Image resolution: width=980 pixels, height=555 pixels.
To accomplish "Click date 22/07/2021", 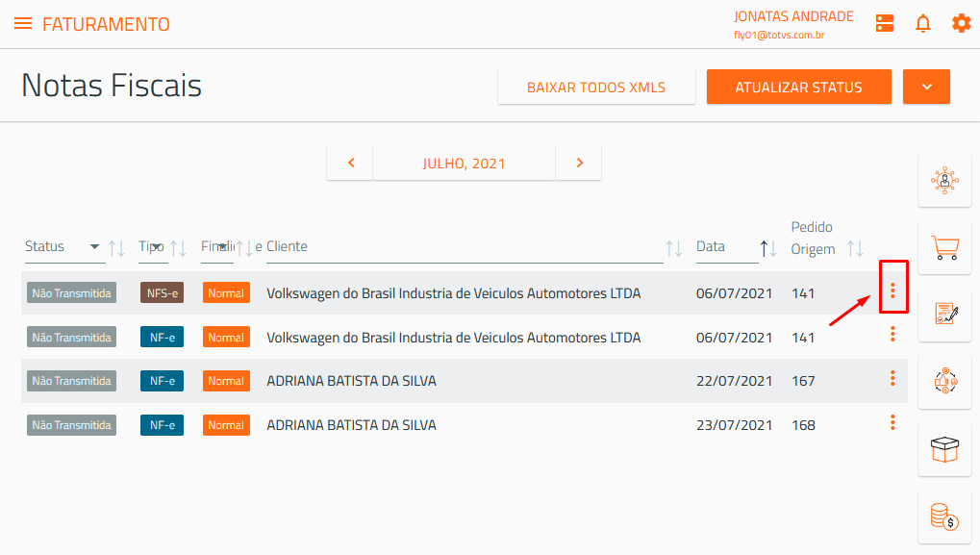I will point(735,381).
